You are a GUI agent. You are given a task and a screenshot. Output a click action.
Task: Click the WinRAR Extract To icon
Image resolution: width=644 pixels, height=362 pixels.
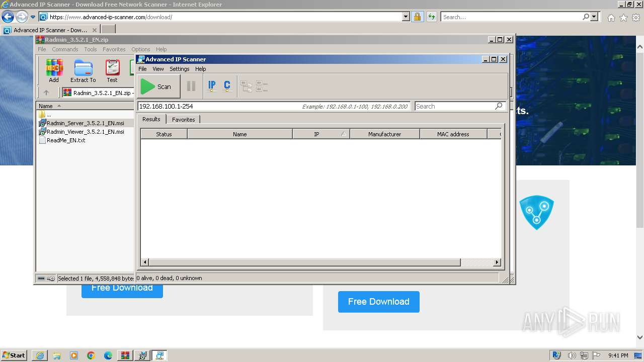click(x=83, y=71)
